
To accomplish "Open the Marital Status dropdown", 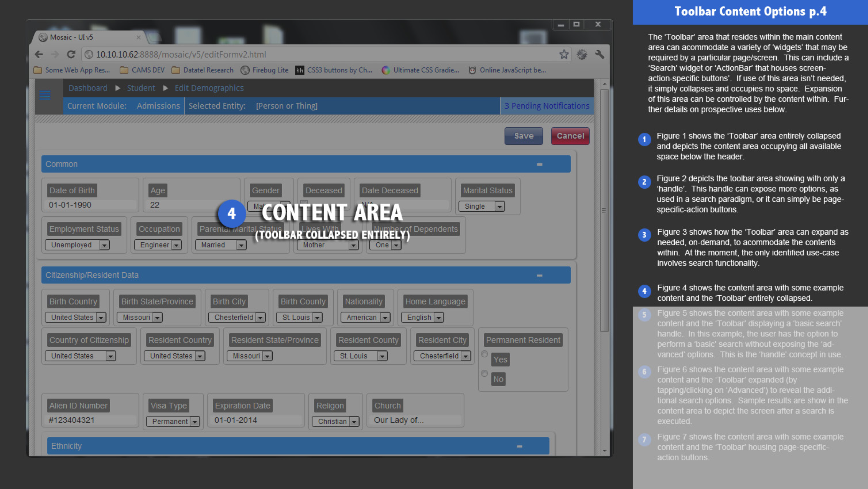I will click(482, 206).
